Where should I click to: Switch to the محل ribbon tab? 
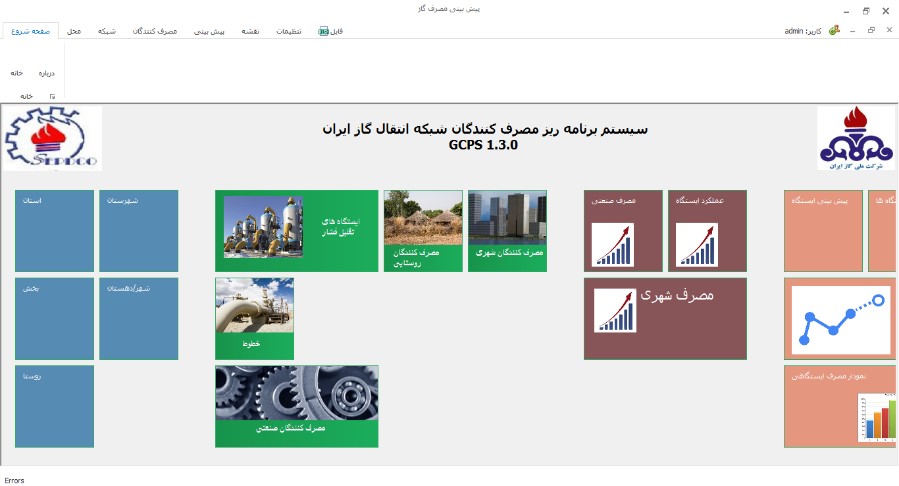[74, 31]
